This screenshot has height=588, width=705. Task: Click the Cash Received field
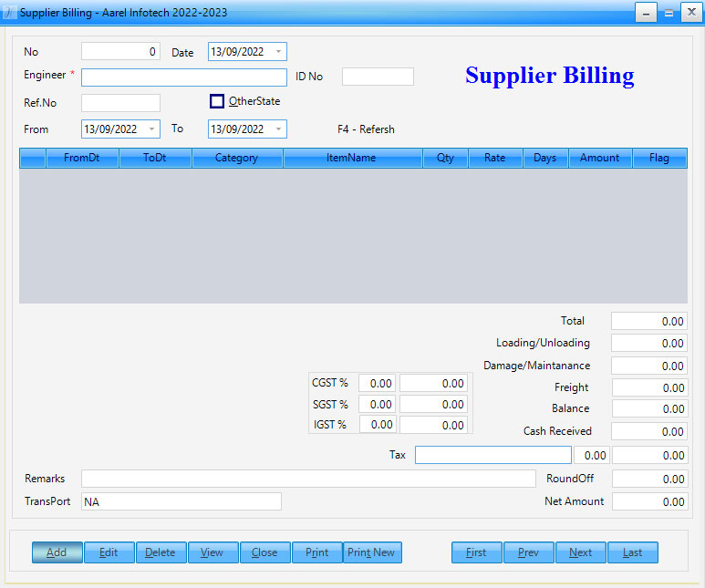tap(649, 431)
